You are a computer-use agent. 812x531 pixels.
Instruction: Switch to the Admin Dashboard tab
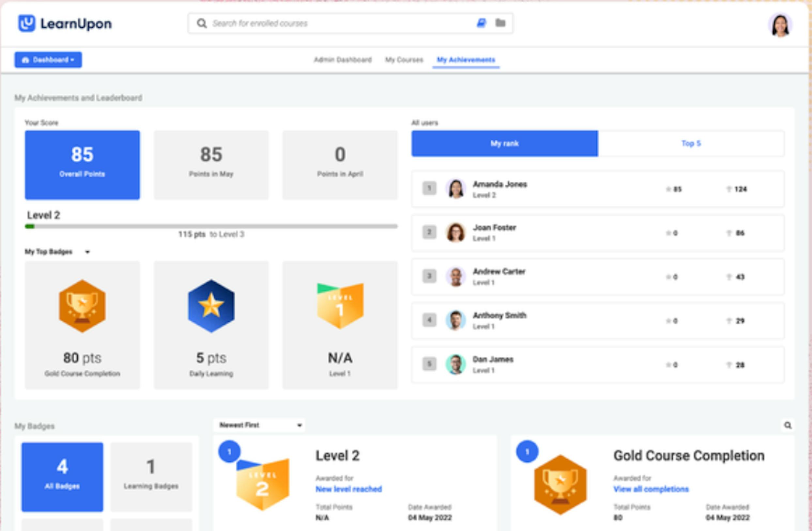(343, 60)
